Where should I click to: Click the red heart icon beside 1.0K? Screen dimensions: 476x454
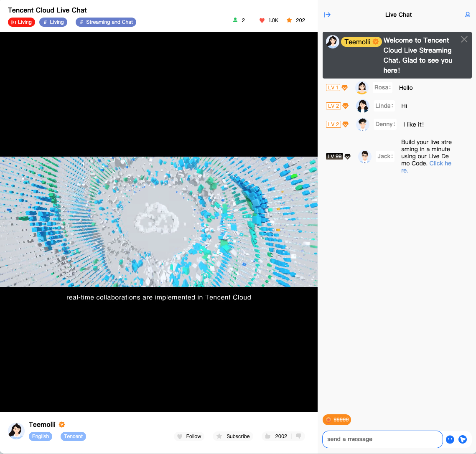coord(262,20)
